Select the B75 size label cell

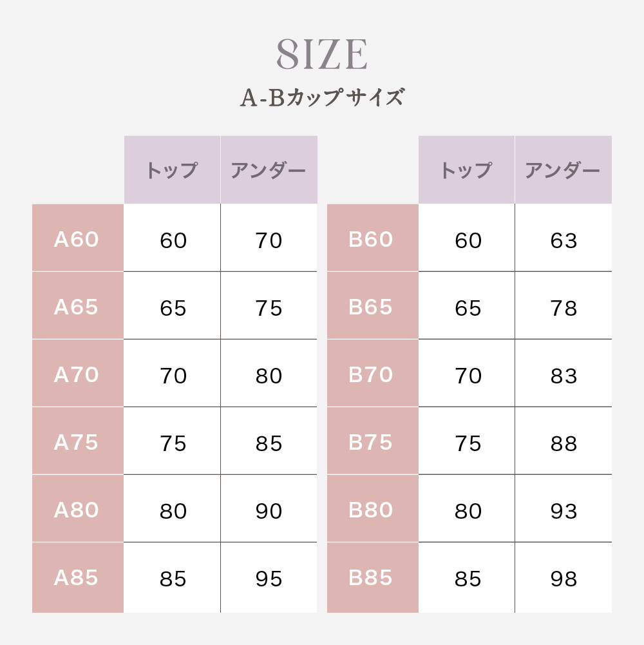point(372,443)
